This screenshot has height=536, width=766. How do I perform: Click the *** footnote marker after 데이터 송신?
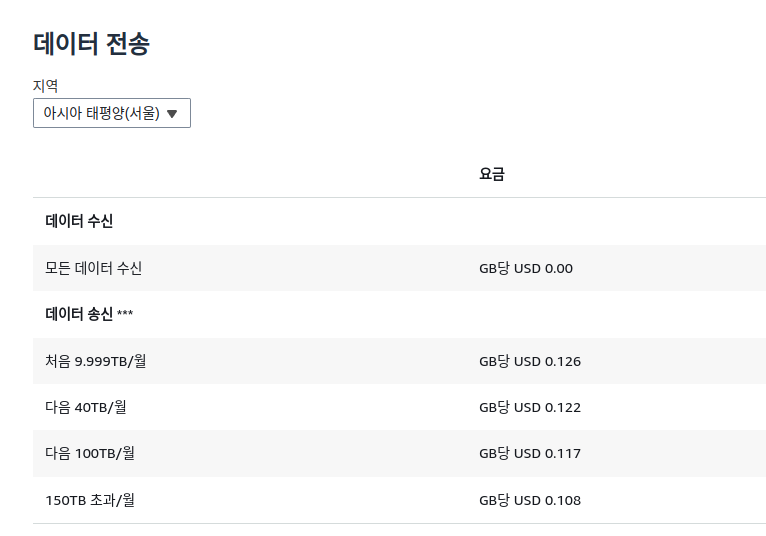[x=125, y=315]
